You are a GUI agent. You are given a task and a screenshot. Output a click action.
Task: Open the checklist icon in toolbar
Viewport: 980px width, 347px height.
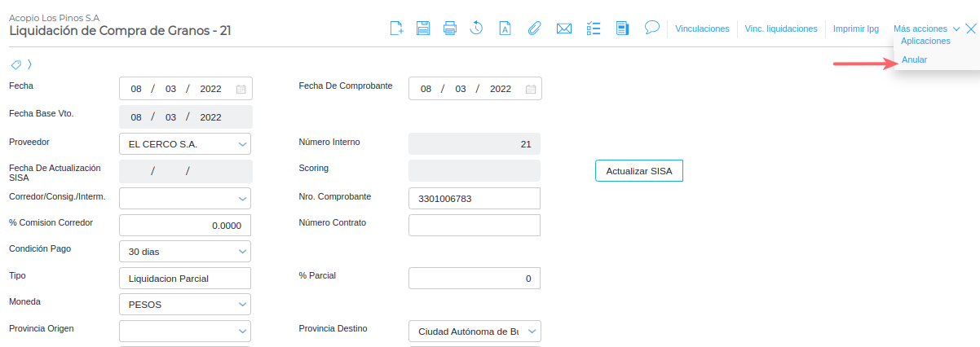pyautogui.click(x=594, y=29)
